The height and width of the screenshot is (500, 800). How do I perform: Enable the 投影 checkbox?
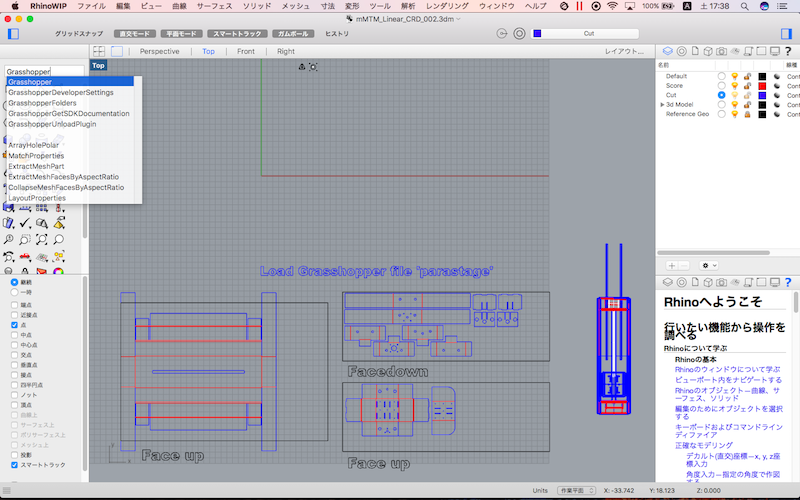tap(14, 455)
